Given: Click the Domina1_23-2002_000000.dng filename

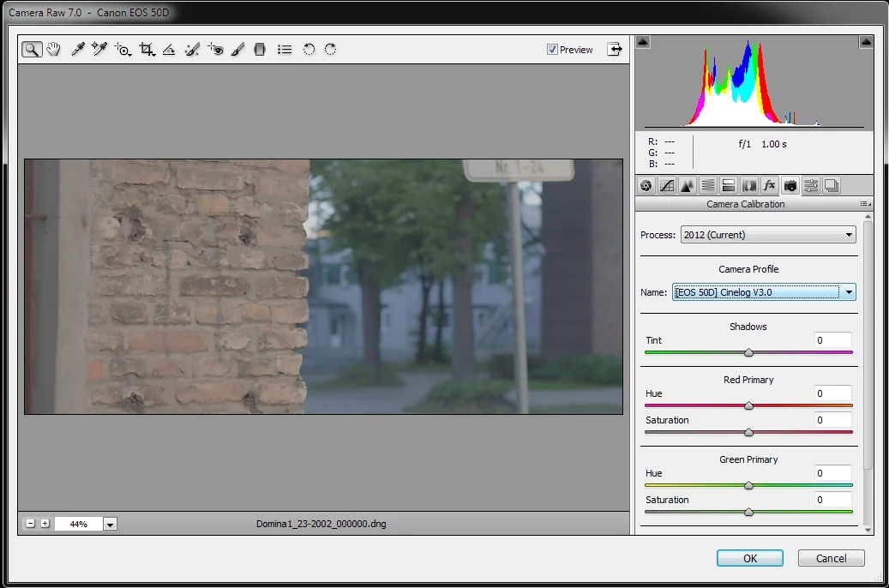Looking at the screenshot, I should click(321, 524).
